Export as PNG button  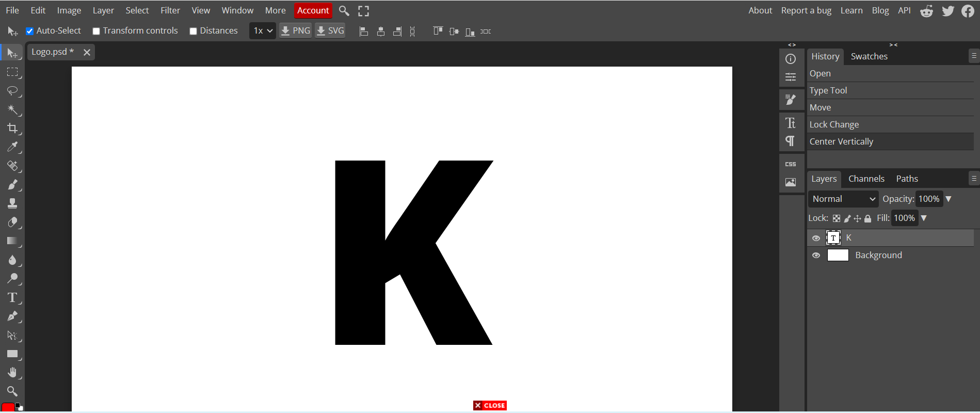(296, 31)
